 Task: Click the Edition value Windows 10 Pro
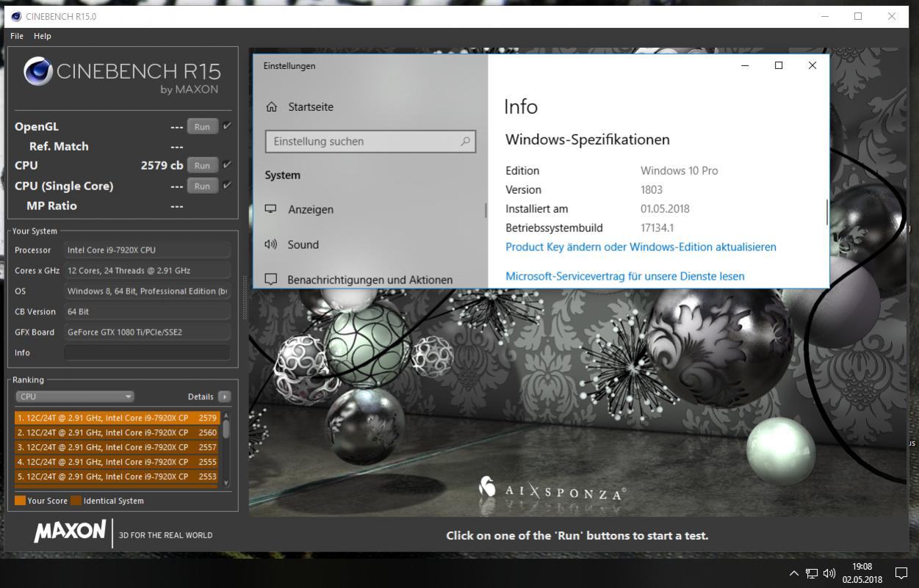680,170
